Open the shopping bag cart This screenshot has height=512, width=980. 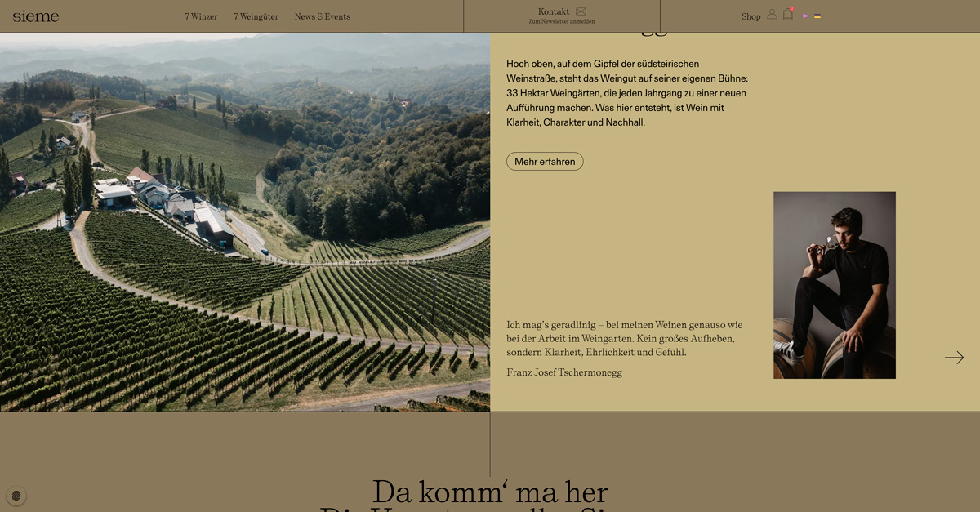788,15
